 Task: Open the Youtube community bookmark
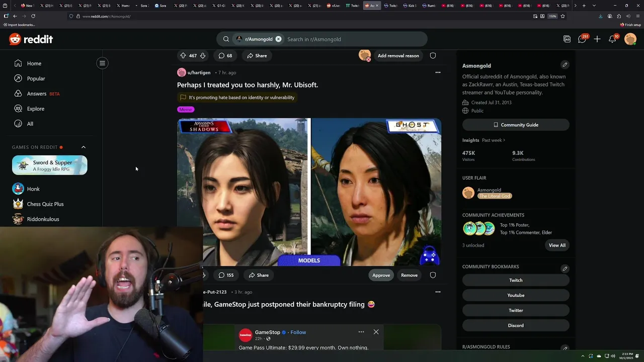pyautogui.click(x=516, y=295)
